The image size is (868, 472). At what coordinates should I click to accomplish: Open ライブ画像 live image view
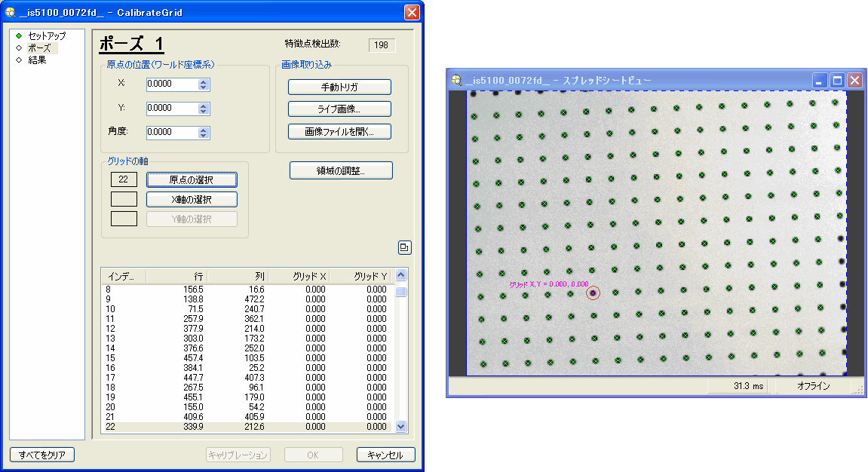pyautogui.click(x=339, y=109)
